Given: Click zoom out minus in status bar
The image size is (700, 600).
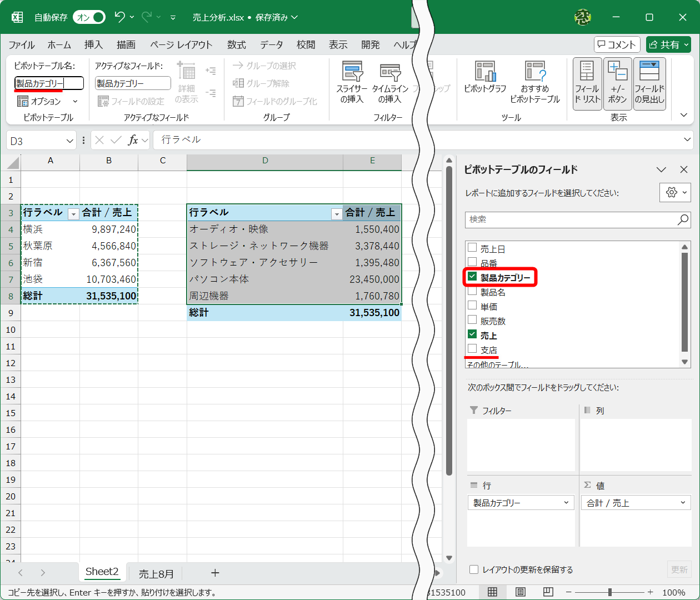Looking at the screenshot, I should click(x=568, y=592).
